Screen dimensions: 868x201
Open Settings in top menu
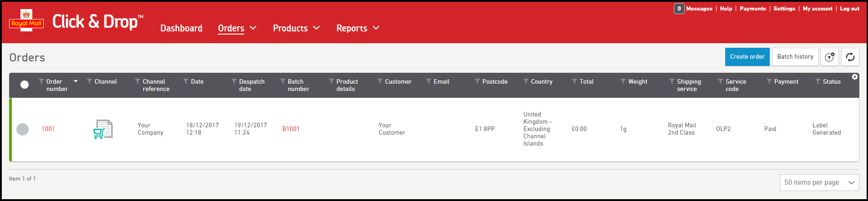pyautogui.click(x=784, y=9)
